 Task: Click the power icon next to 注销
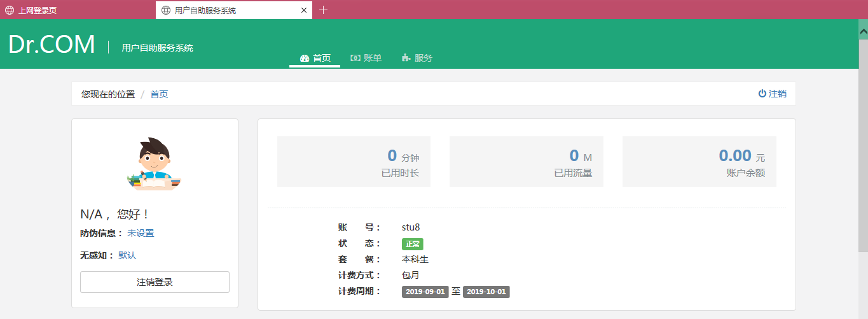tap(762, 94)
